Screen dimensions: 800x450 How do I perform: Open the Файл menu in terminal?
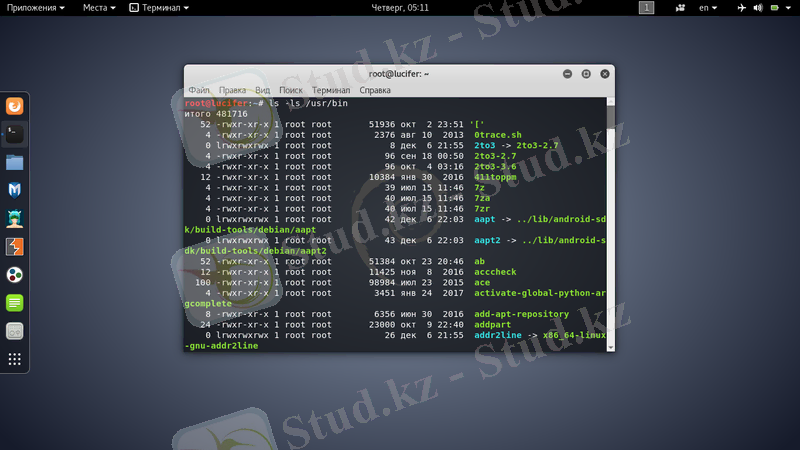click(198, 90)
